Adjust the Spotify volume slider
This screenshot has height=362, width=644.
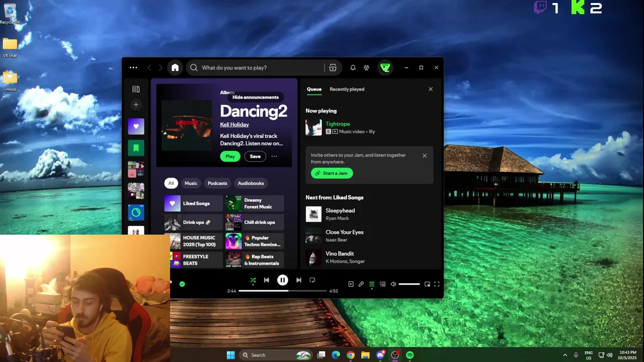(409, 284)
